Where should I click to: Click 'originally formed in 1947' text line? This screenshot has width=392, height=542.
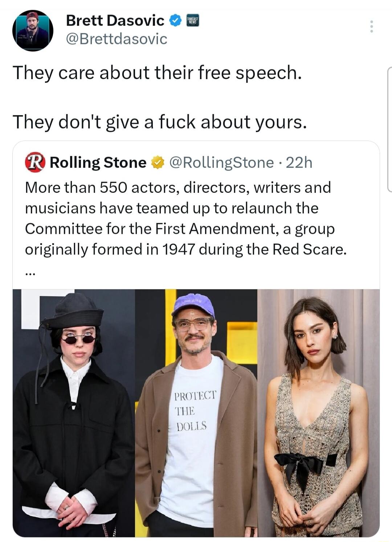(185, 249)
